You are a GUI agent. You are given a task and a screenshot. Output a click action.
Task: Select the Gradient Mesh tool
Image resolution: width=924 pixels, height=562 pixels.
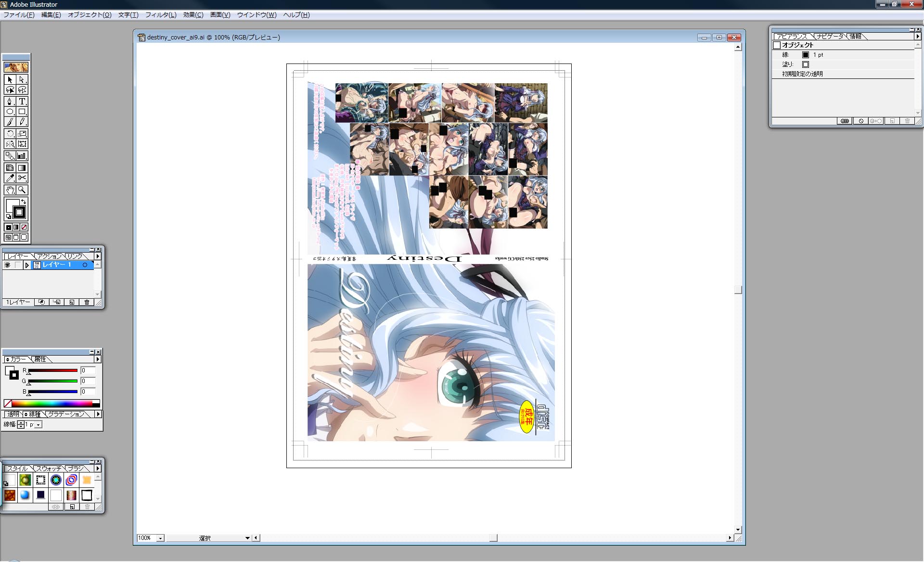(10, 168)
